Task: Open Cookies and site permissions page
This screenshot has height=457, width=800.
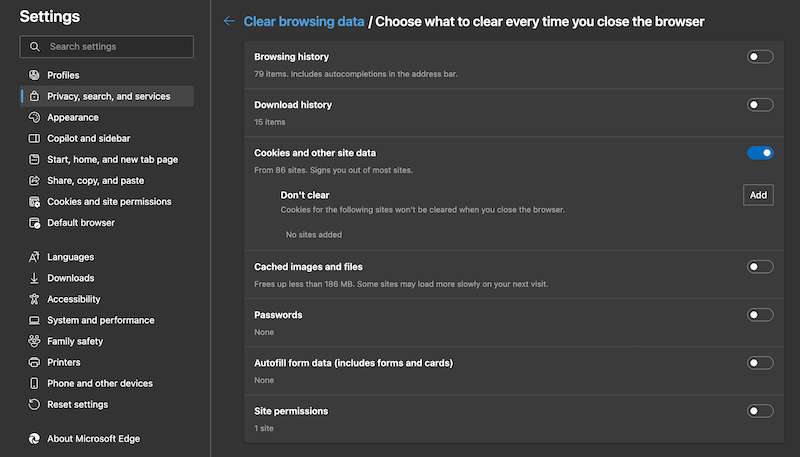Action: 109,201
